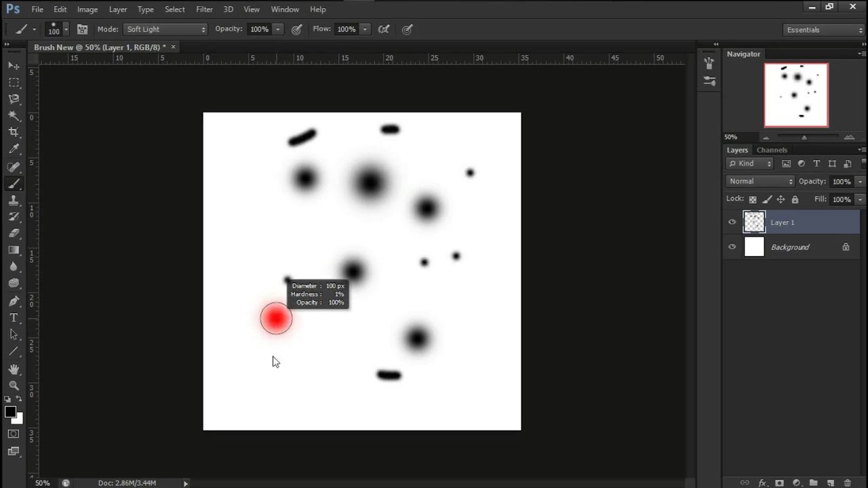Click the layer style fx icon
This screenshot has width=868, height=488.
762,483
